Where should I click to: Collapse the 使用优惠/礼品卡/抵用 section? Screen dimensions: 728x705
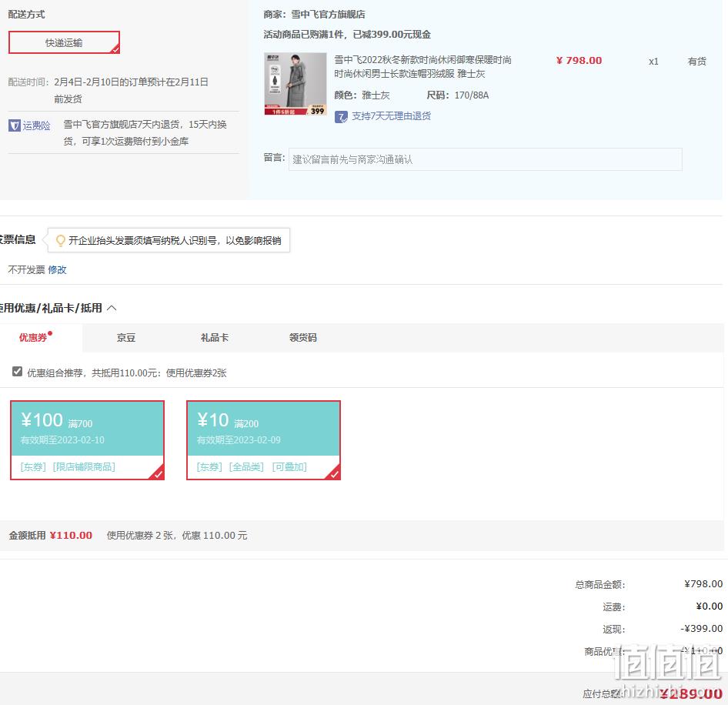(x=112, y=308)
